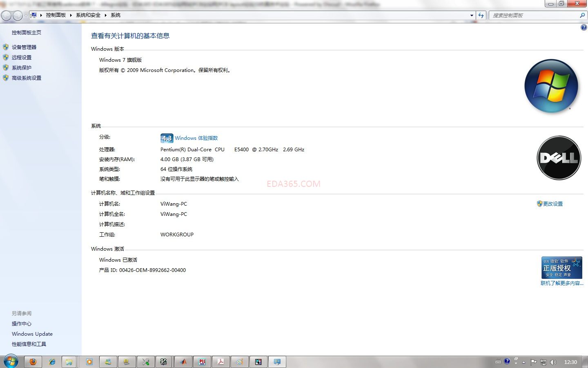Click the taskbar clock showing 12:30
This screenshot has height=368, width=588.
pyautogui.click(x=570, y=362)
